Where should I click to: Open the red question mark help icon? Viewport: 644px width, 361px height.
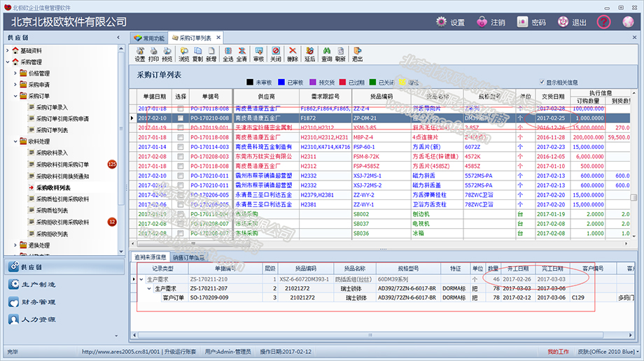click(603, 22)
